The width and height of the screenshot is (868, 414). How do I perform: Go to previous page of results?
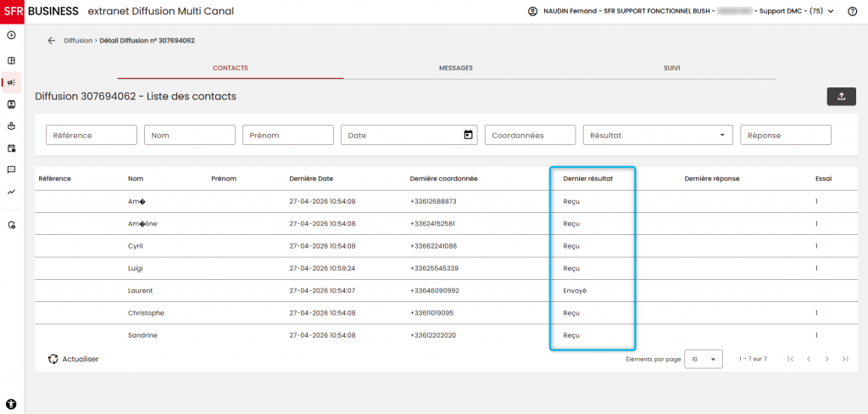[809, 359]
